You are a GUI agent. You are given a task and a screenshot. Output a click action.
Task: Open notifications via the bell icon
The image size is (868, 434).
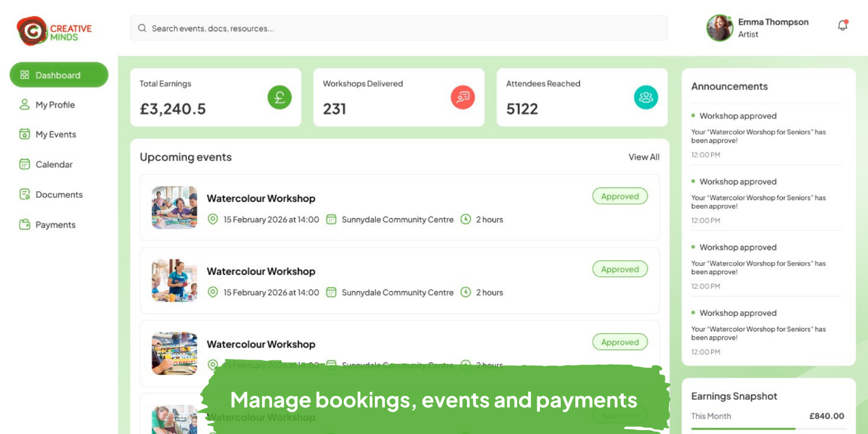click(x=843, y=25)
